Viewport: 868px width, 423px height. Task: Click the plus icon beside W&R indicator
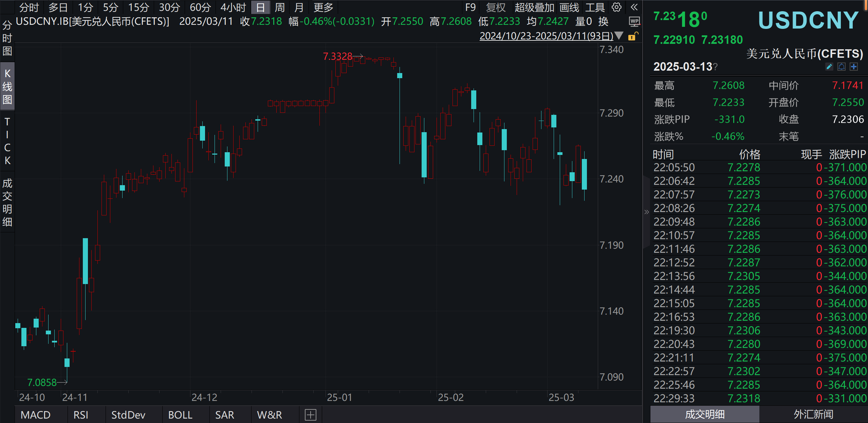pos(310,415)
